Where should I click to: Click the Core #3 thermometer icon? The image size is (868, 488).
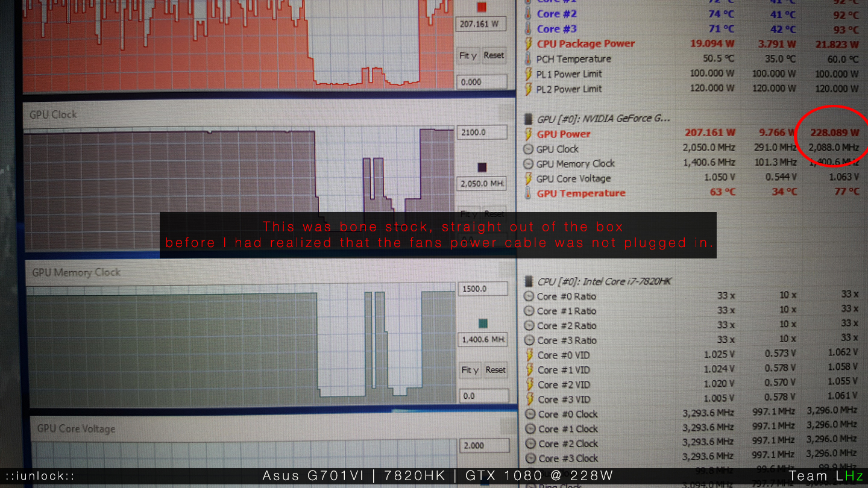pos(529,29)
